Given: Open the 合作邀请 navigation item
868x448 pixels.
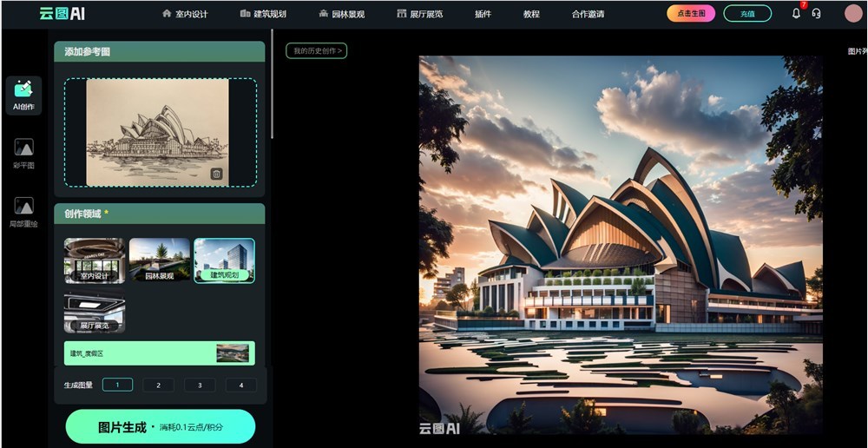Looking at the screenshot, I should coord(588,14).
